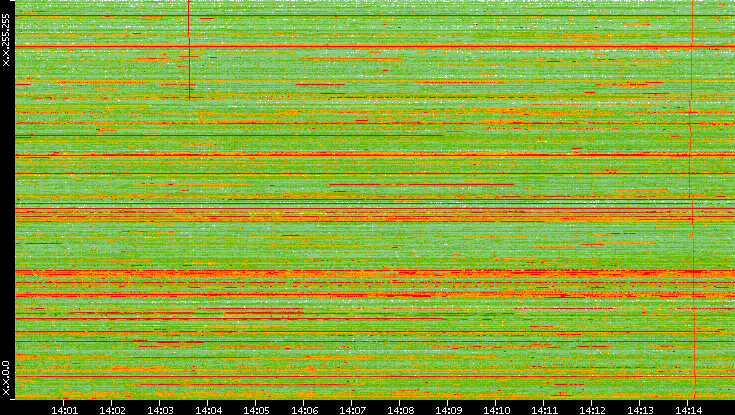This screenshot has width=735, height=415.
Task: Select the 14:04 time label
Action: pos(208,410)
